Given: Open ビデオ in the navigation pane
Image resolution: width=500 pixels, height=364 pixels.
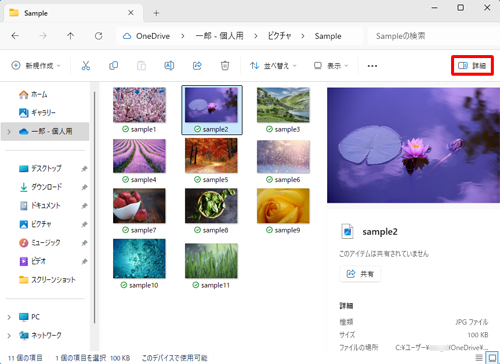Looking at the screenshot, I should tap(45, 261).
